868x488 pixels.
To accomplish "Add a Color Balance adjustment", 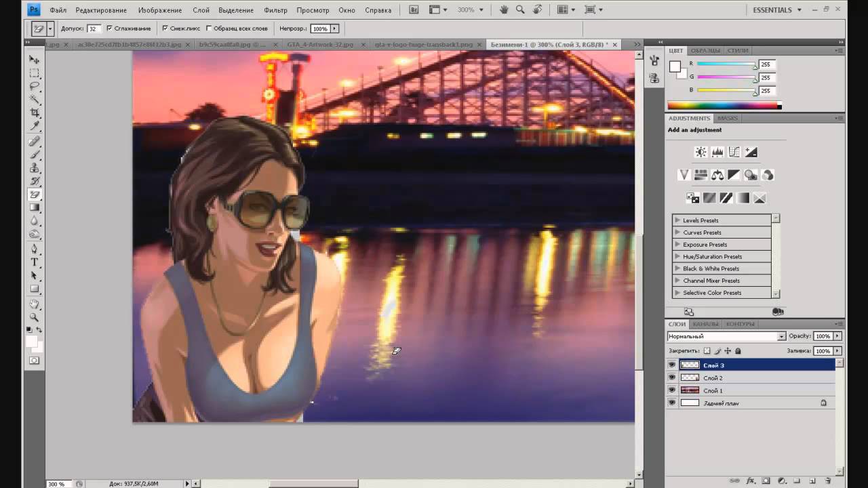I will tap(717, 175).
